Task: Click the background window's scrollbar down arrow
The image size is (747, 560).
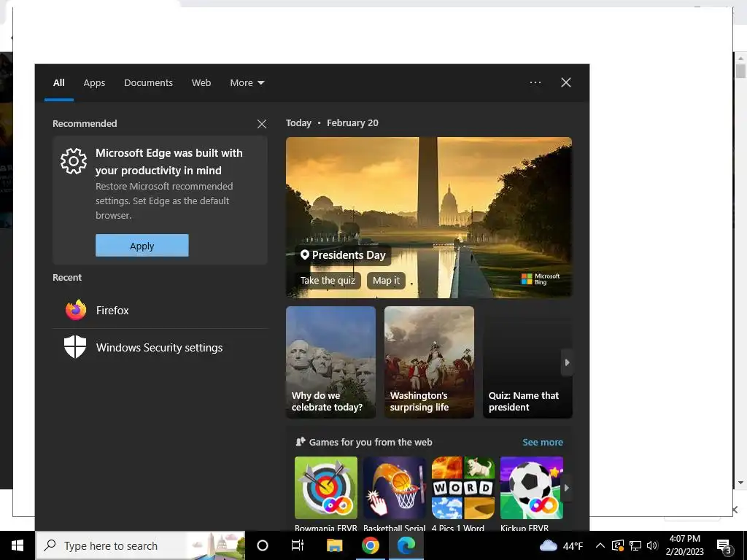Action: coord(740,483)
